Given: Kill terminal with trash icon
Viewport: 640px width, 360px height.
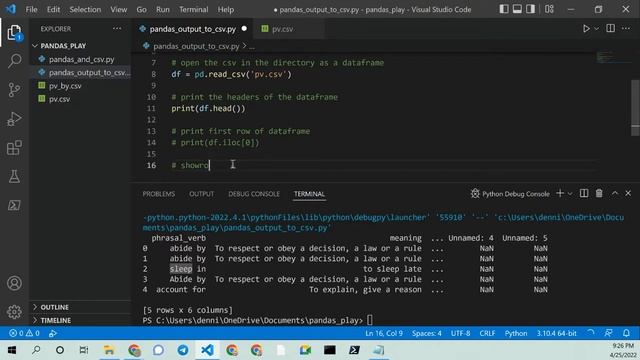Looking at the screenshot, I should pos(599,193).
